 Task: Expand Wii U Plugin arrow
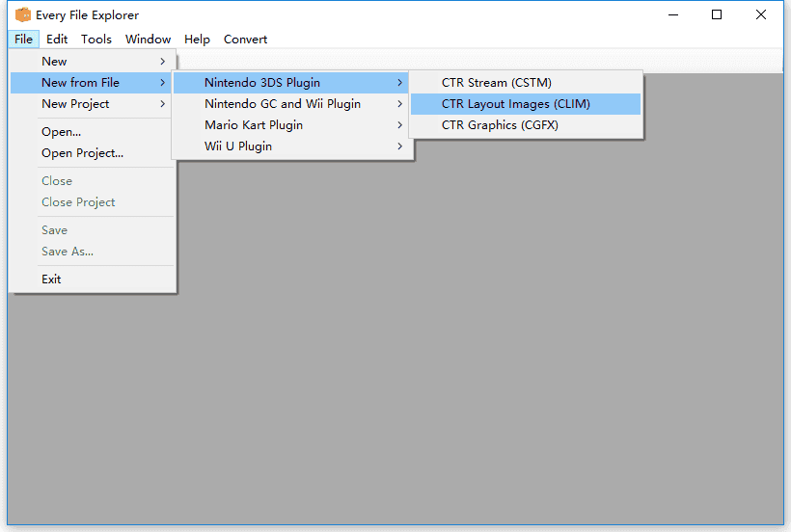pos(399,146)
